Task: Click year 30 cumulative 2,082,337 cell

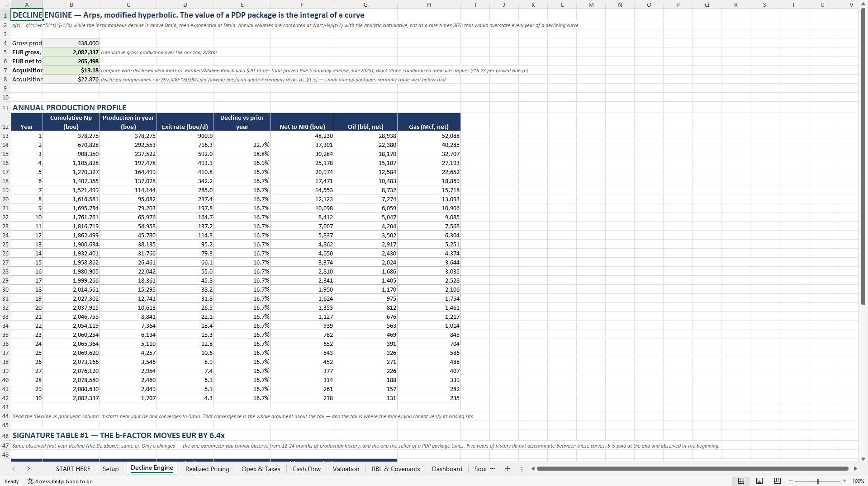Action: pos(71,398)
